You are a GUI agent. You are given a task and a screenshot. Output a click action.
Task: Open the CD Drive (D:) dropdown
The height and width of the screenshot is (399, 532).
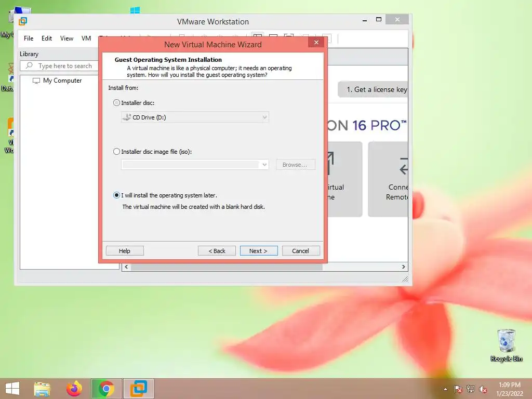[195, 117]
